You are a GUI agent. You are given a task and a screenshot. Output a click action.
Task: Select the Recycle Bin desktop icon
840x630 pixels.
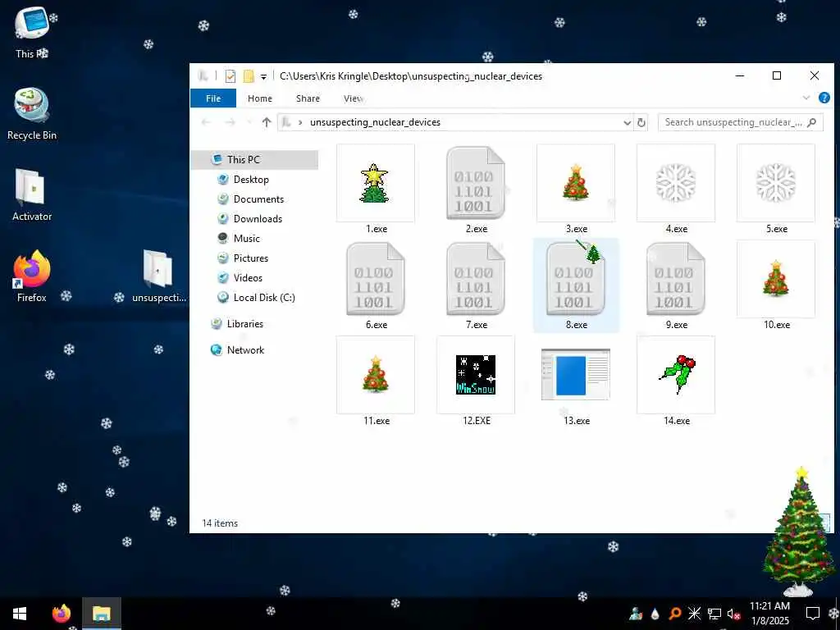(x=32, y=114)
